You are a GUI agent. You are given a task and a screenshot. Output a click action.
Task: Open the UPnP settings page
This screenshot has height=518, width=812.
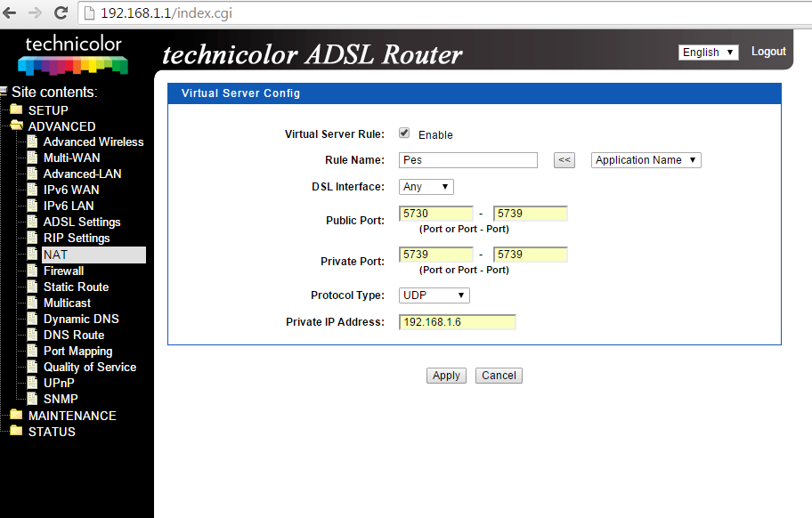coord(59,383)
